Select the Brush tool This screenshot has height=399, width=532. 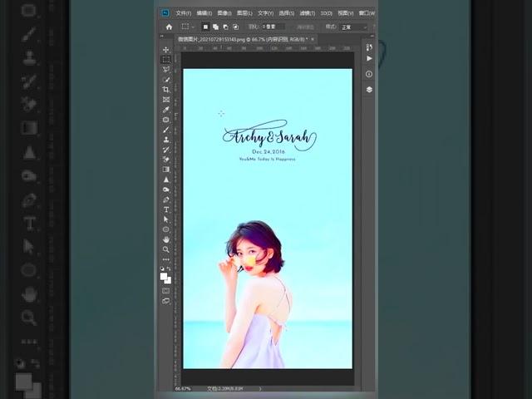(x=166, y=130)
